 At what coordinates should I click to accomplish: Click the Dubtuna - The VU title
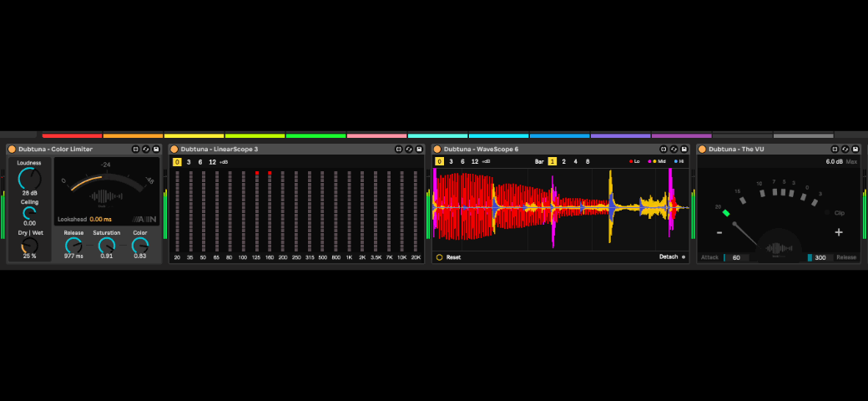tap(736, 149)
